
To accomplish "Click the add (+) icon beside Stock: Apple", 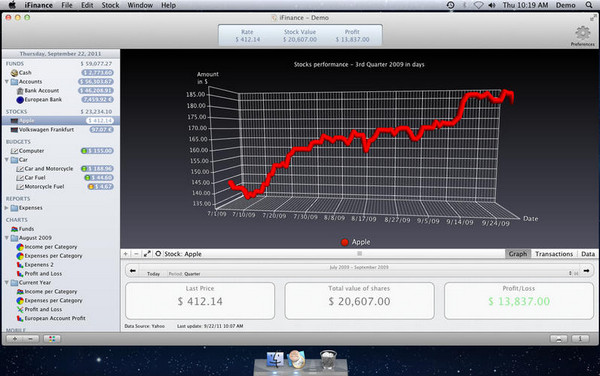I will click(x=126, y=254).
